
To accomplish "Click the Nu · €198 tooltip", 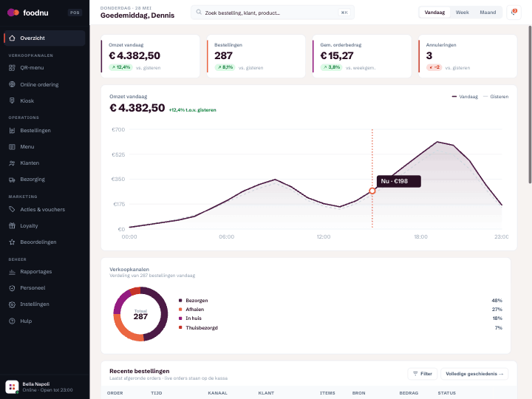I will tap(399, 181).
